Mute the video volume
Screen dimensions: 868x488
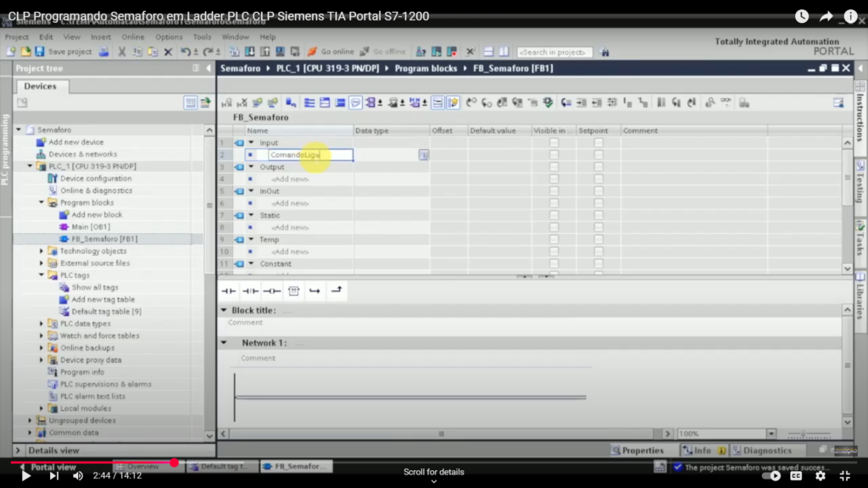(x=78, y=475)
